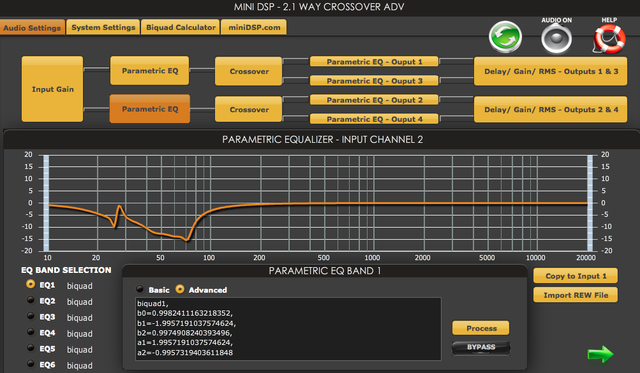Toggle the Audio On speaker icon
This screenshot has height=373, width=640.
tap(556, 38)
